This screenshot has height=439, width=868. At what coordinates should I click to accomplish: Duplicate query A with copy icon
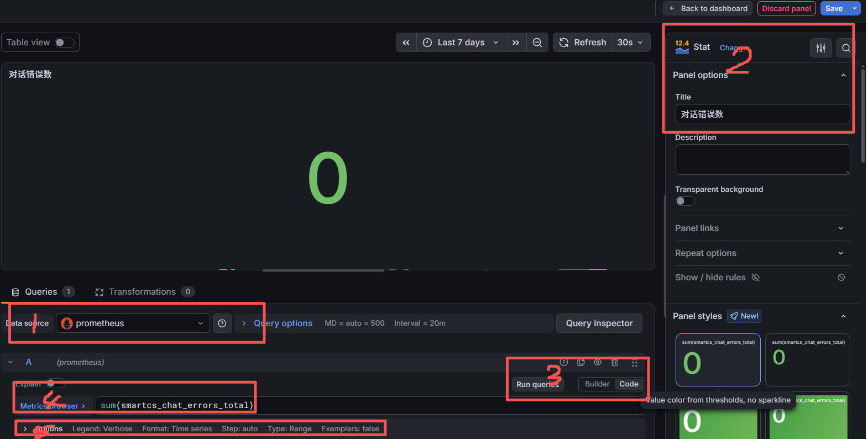click(581, 362)
